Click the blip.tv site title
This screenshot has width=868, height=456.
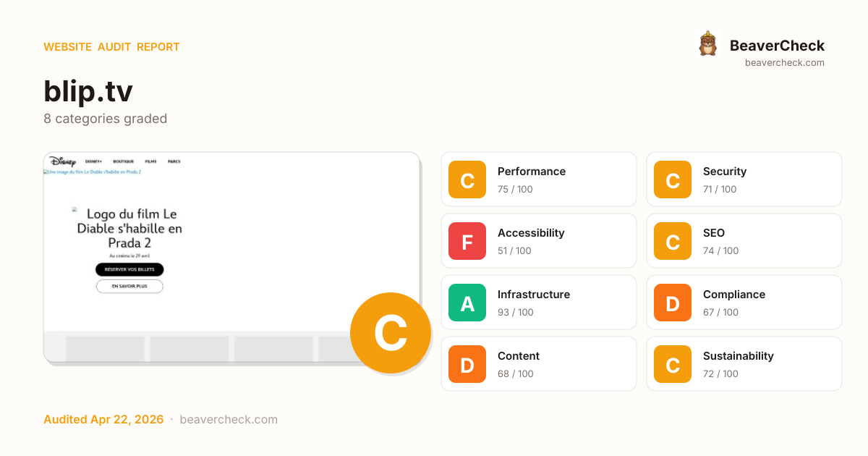click(x=88, y=92)
